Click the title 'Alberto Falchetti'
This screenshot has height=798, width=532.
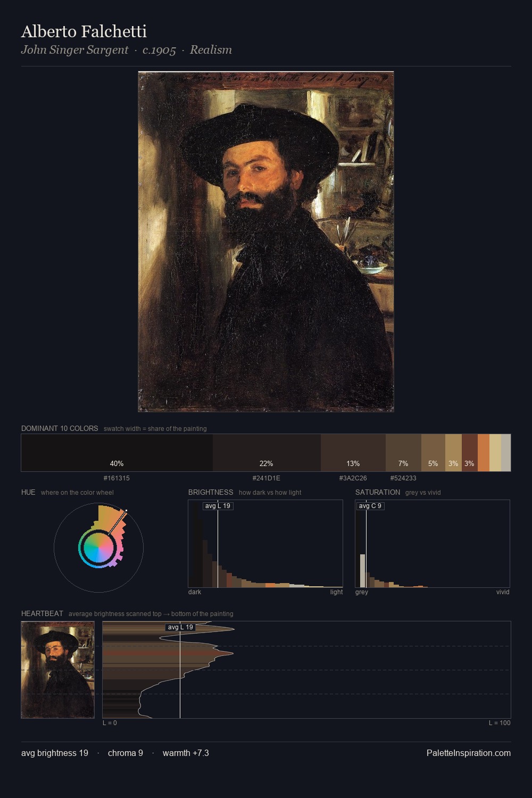click(84, 31)
